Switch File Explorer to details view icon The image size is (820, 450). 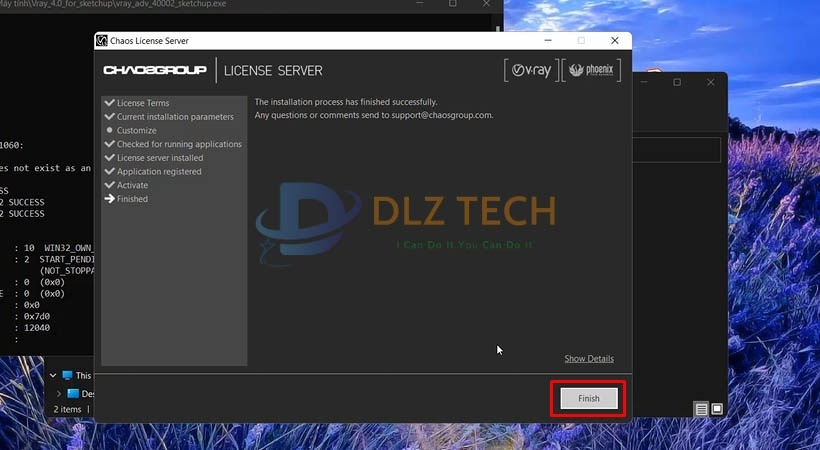coord(702,409)
